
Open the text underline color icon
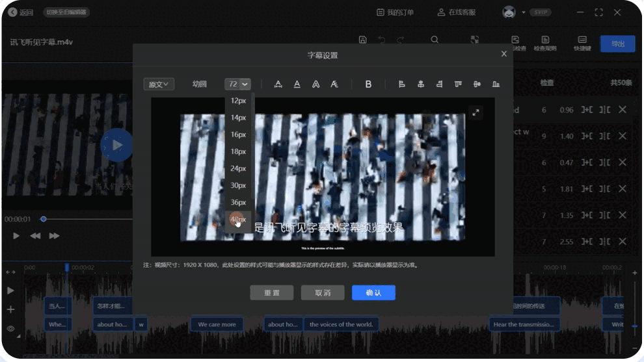(297, 84)
